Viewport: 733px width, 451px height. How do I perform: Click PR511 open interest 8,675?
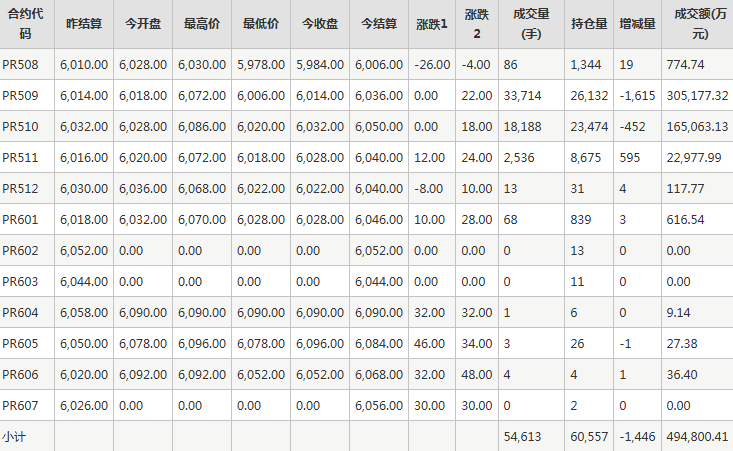pos(585,157)
